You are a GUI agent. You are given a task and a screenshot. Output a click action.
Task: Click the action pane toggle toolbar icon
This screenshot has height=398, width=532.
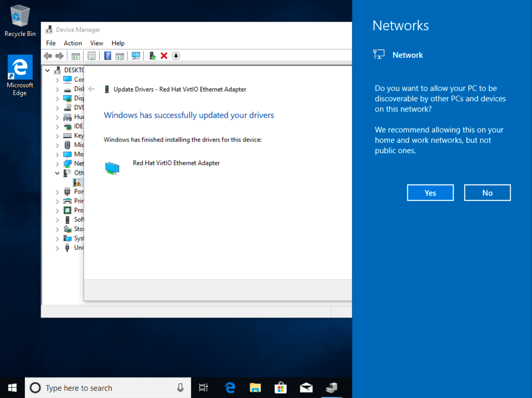(x=120, y=56)
